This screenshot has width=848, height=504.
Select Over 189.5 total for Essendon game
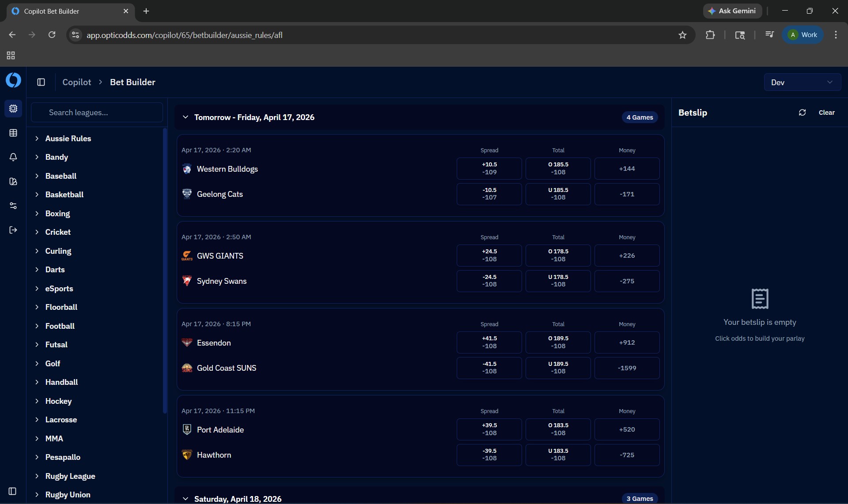point(558,342)
